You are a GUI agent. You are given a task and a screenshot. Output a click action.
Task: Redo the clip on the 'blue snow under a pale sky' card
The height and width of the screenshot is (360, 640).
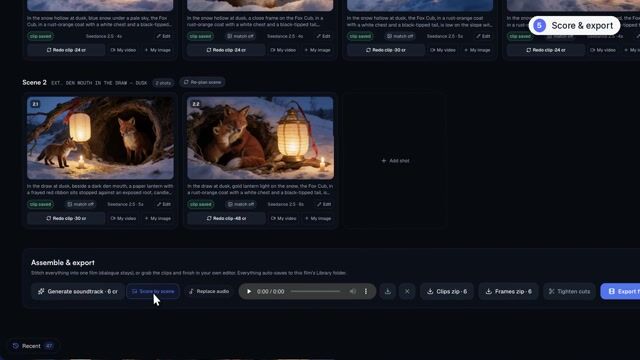66,50
